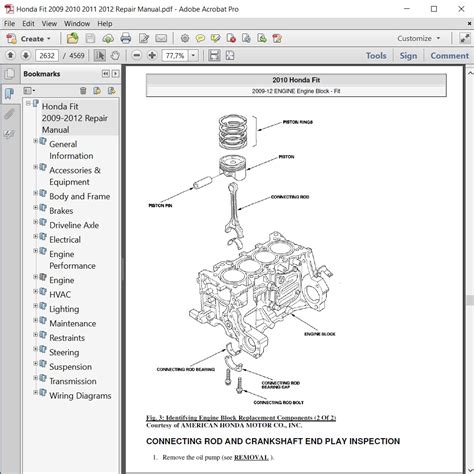Image resolution: width=474 pixels, height=474 pixels.
Task: Click the delete page icon
Action: tap(231, 39)
